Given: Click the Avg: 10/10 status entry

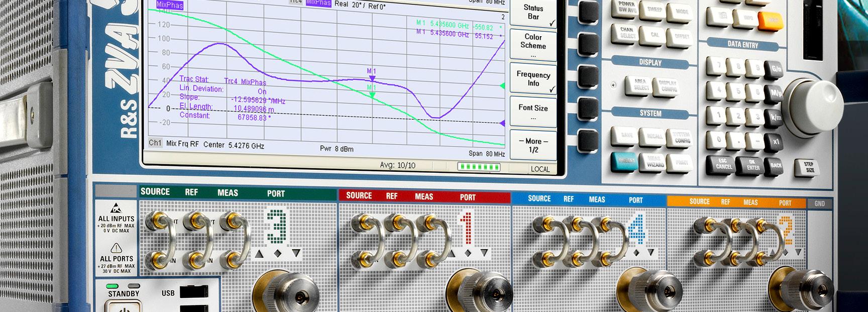Looking at the screenshot, I should click(x=397, y=165).
